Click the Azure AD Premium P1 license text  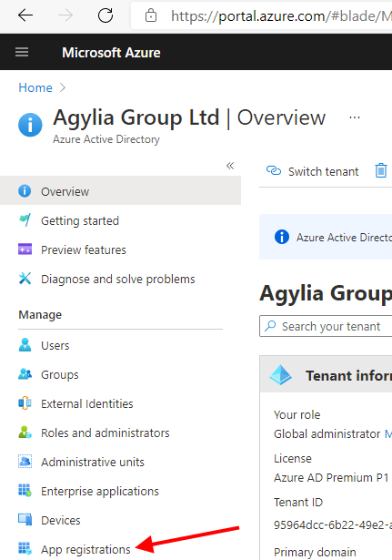pyautogui.click(x=331, y=477)
